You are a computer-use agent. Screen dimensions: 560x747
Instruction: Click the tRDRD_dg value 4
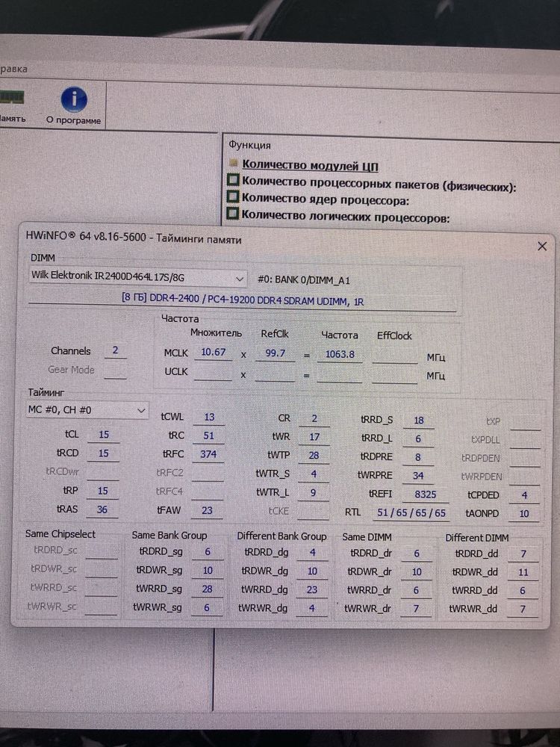click(312, 553)
